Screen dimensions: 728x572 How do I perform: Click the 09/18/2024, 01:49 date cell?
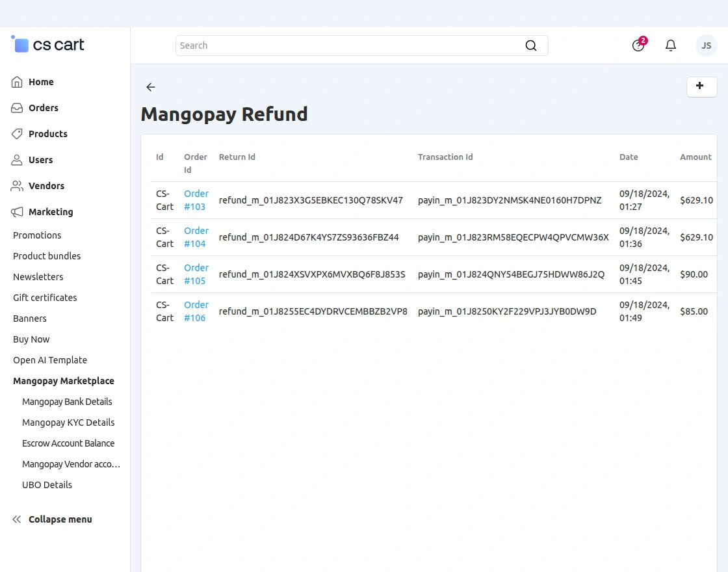pyautogui.click(x=644, y=311)
